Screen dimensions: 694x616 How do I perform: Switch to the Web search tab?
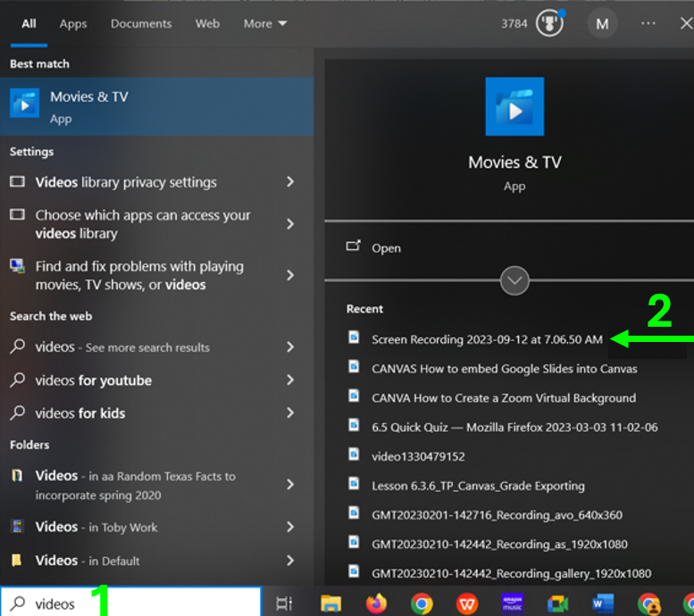click(207, 24)
